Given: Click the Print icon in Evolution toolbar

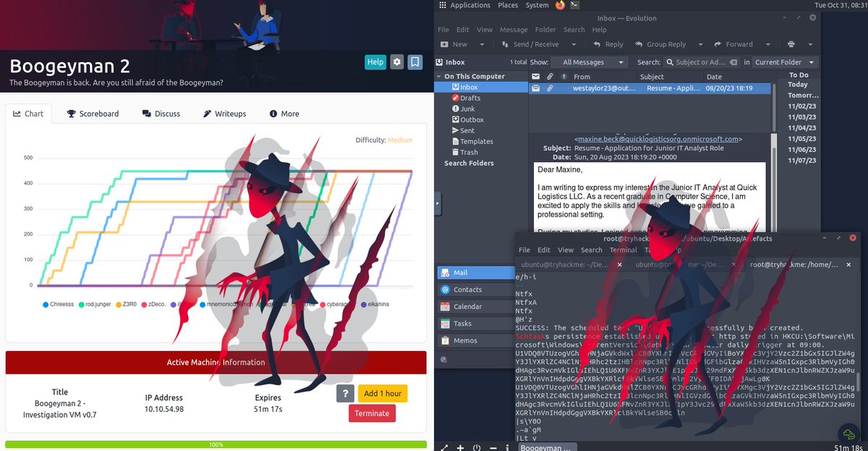Looking at the screenshot, I should (x=791, y=44).
